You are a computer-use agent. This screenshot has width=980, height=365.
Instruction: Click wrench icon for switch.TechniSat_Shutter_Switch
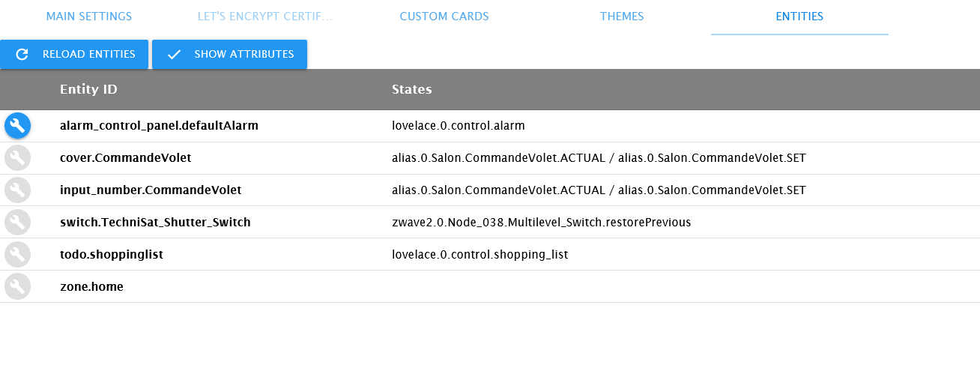(x=17, y=223)
